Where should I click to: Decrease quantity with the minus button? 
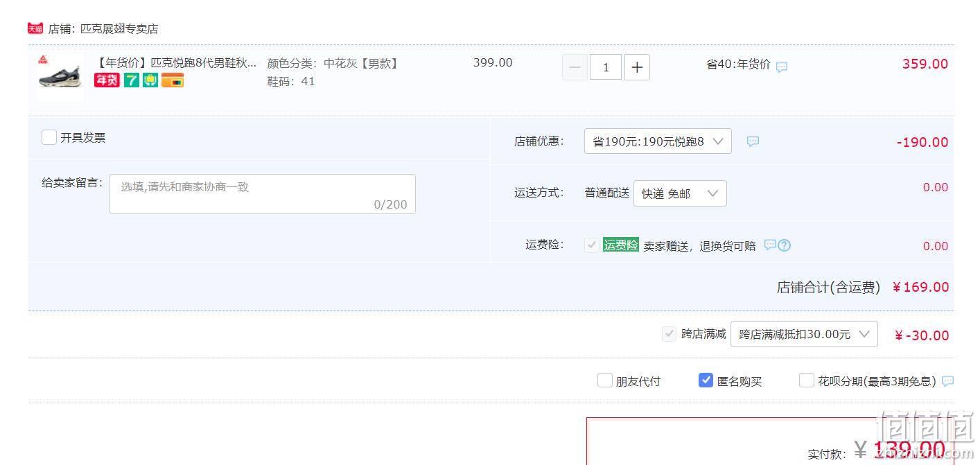pyautogui.click(x=575, y=67)
